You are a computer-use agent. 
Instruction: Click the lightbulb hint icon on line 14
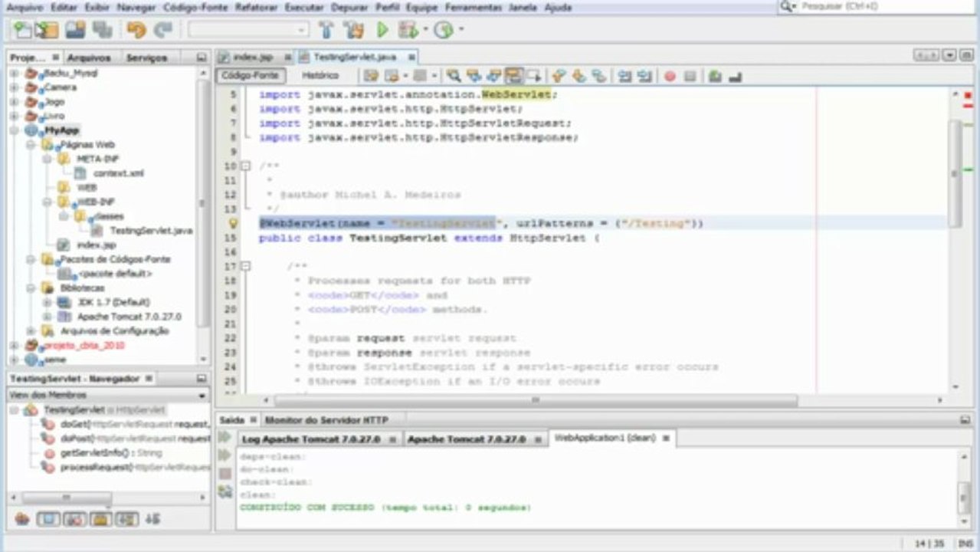234,224
